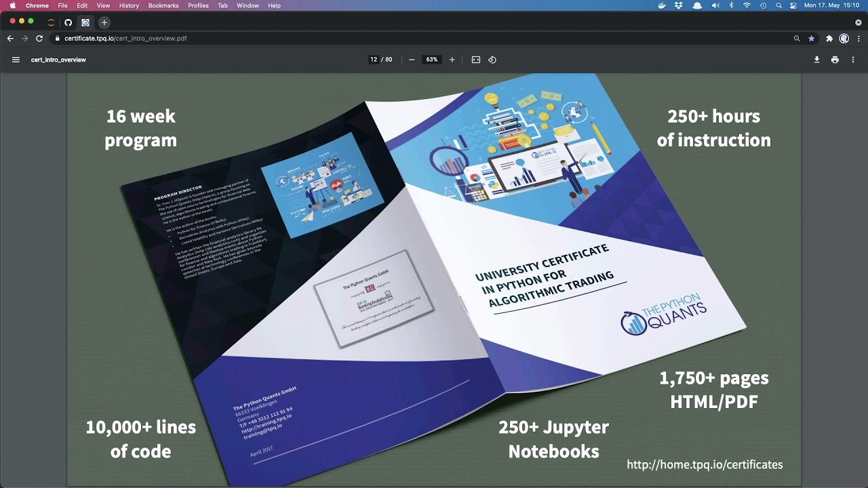The height and width of the screenshot is (488, 868).
Task: View site info via lock icon
Action: (58, 39)
